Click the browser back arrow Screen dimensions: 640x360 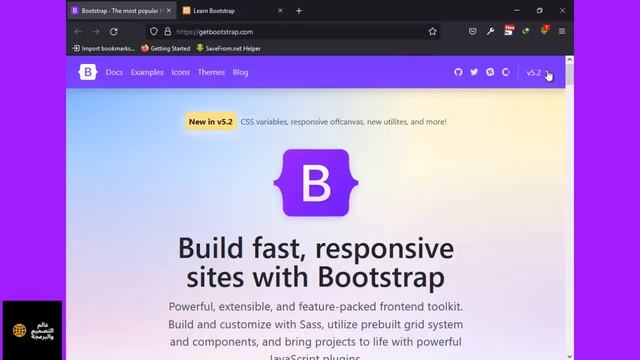coord(78,31)
